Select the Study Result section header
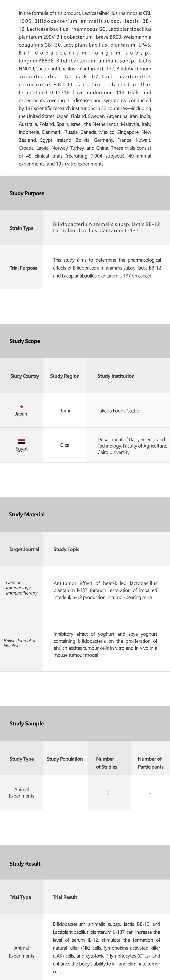Screen dimensions: 170x980 [25, 863]
